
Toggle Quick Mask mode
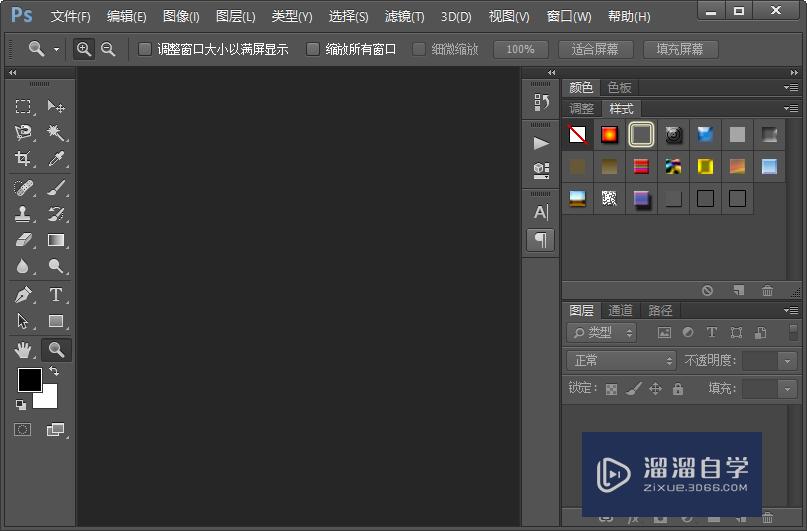[23, 430]
